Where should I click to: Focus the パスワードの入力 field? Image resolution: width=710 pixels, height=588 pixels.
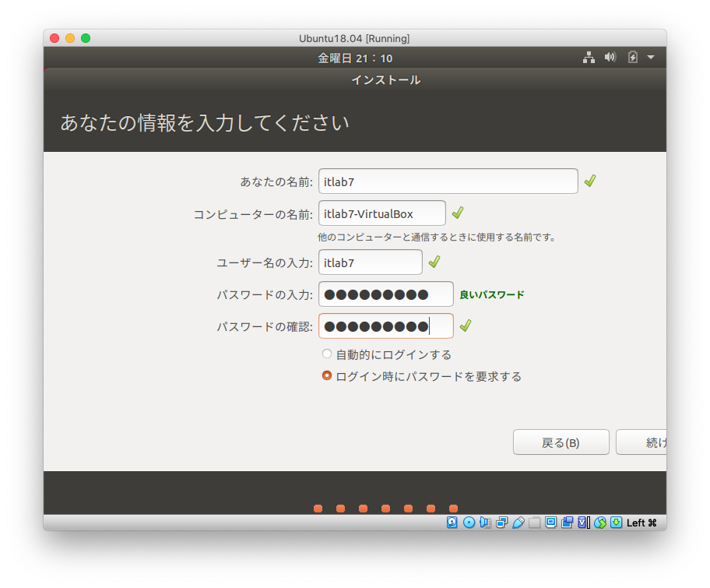point(386,294)
